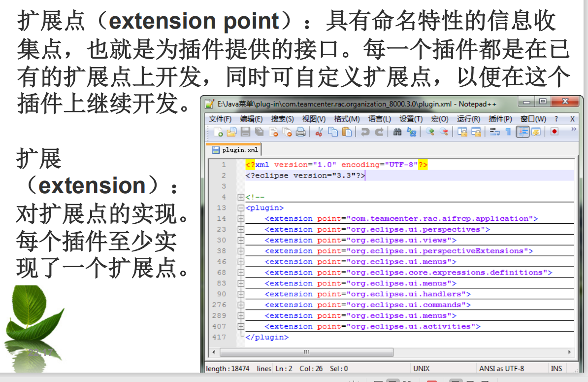Image resolution: width=588 pixels, height=382 pixels.
Task: Toggle Word Wrap toolbar button
Action: (x=494, y=132)
